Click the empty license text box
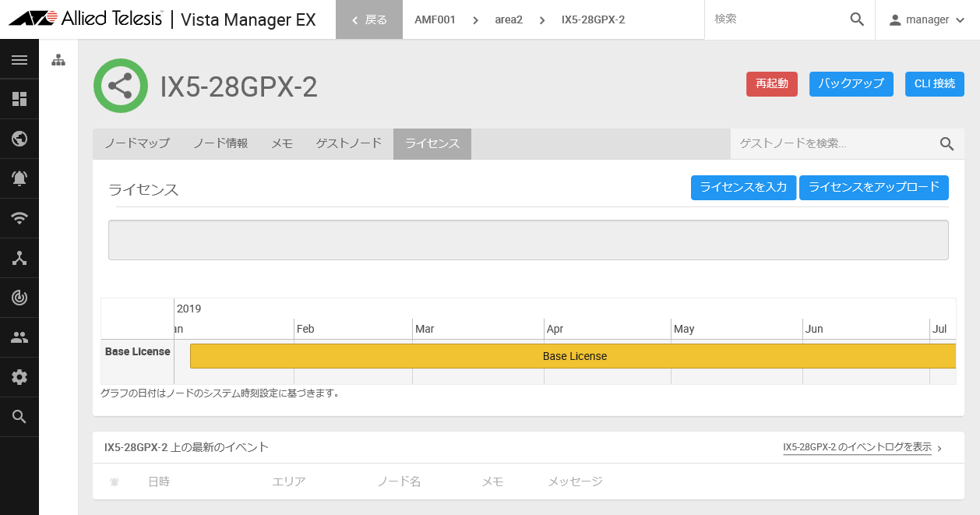Viewport: 980px width, 515px height. [528, 240]
